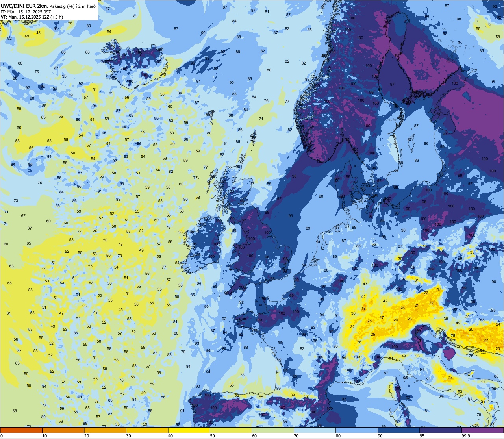Click the legend tick label '30'
Screen dimensions: 504x439
(128, 436)
